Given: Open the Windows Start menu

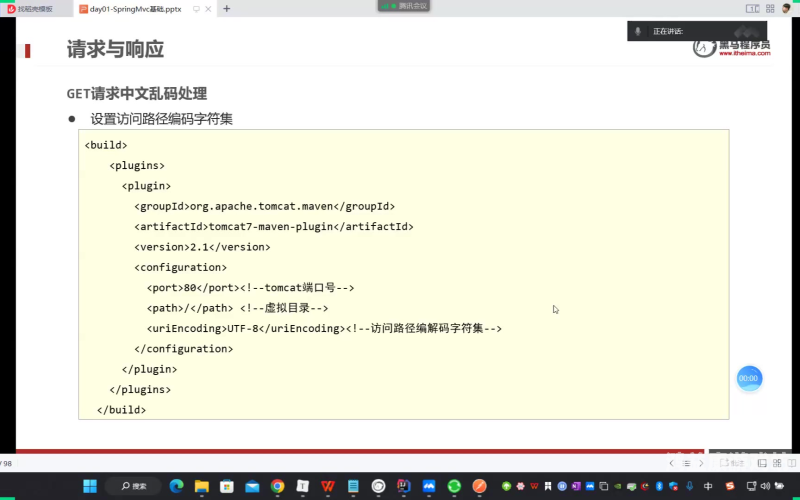Looking at the screenshot, I should coord(90,486).
